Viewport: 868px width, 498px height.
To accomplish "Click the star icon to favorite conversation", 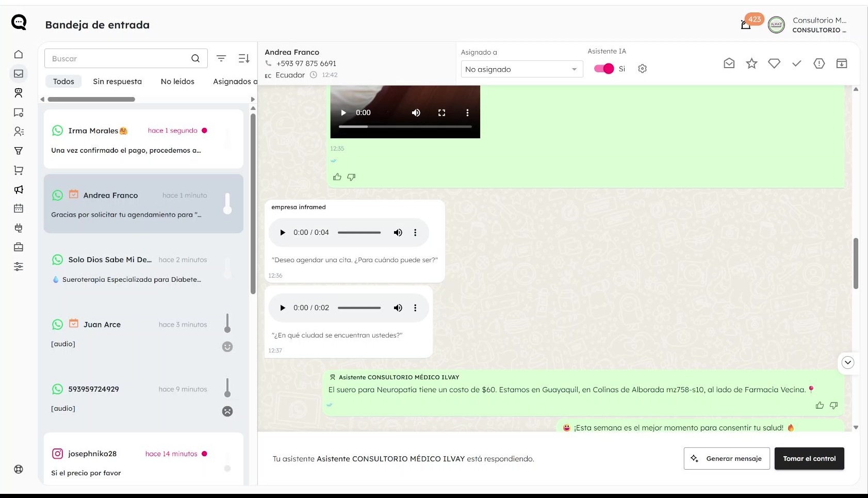I will click(751, 63).
